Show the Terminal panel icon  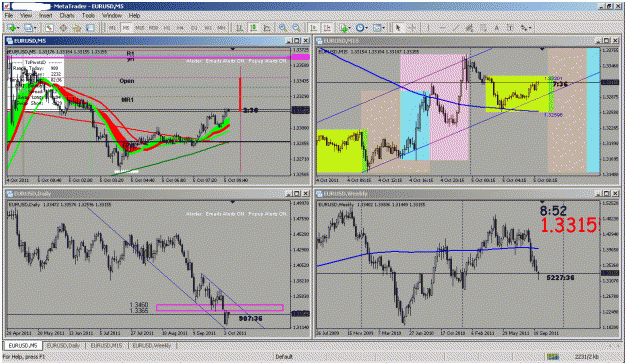point(90,27)
